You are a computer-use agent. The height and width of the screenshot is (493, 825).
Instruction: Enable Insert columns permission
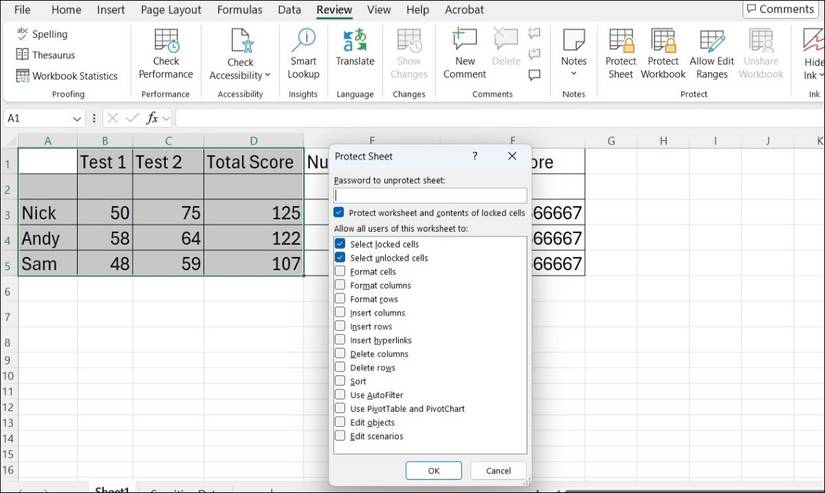[340, 312]
